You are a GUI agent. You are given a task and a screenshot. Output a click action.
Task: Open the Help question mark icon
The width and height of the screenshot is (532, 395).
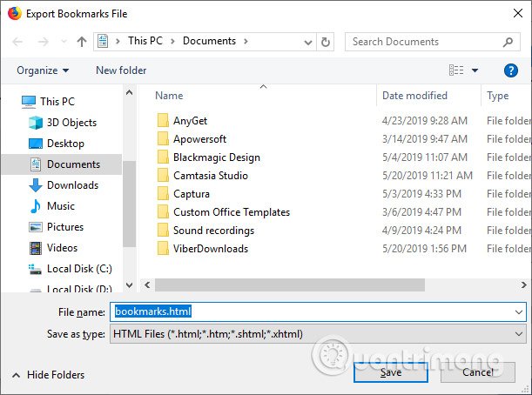(511, 70)
